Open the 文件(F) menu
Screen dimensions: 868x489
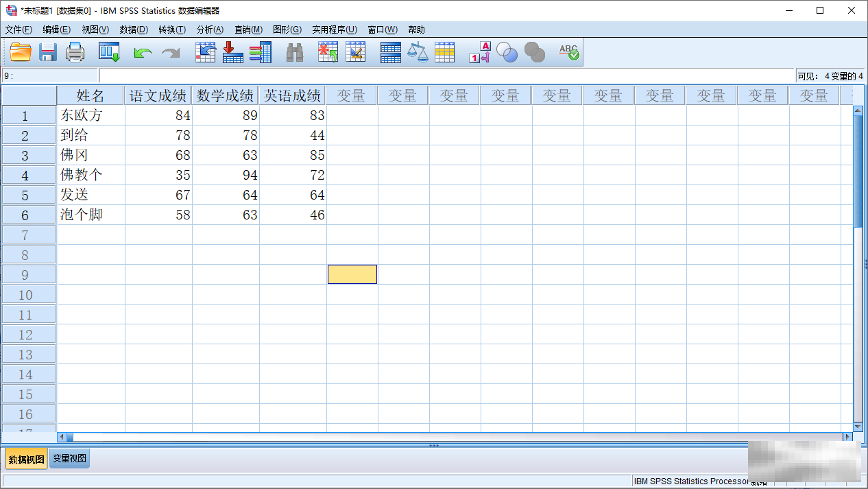click(19, 29)
